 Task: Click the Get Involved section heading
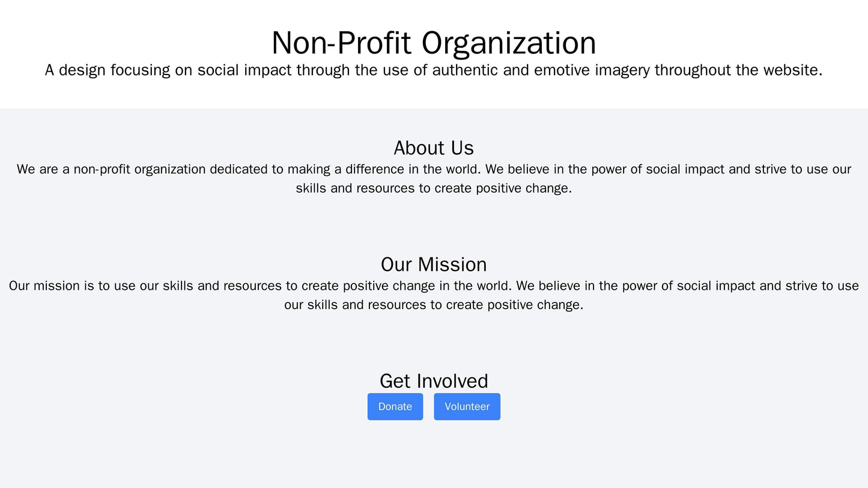tap(434, 381)
